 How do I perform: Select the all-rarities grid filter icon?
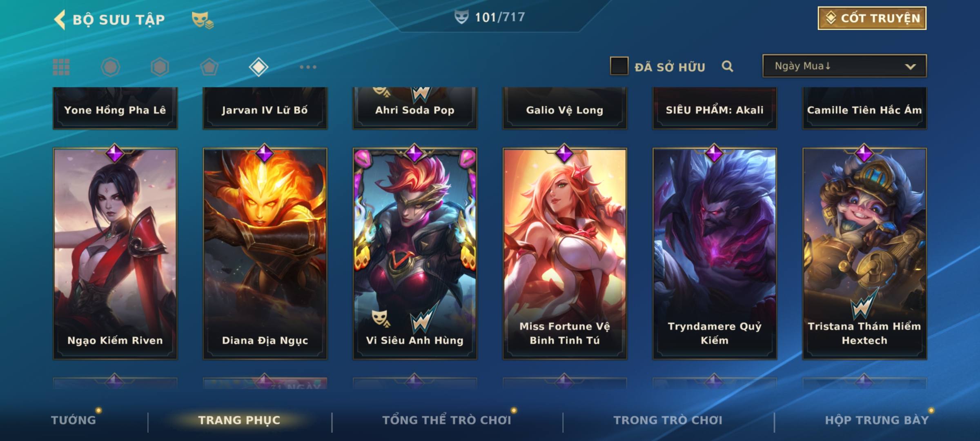coord(61,67)
